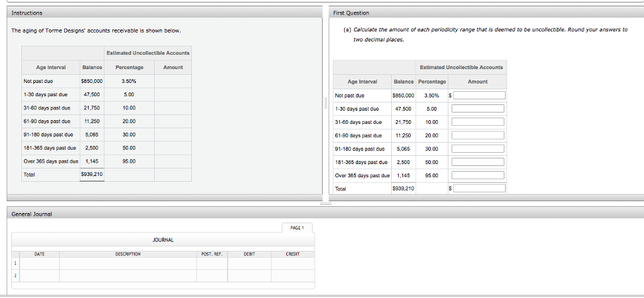Click the journal row 2 description cell
Viewport: 644px width, 298px height.
point(128,276)
